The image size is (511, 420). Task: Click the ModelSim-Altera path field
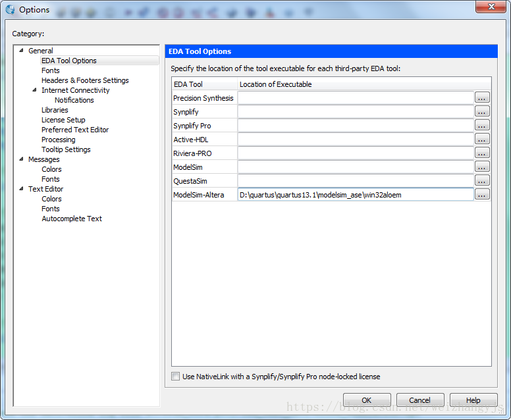tap(356, 194)
